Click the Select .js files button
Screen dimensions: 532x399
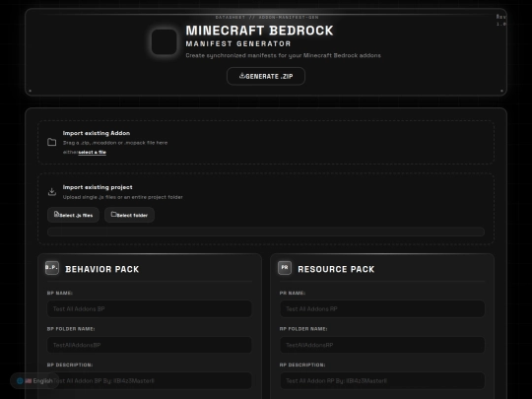pos(73,215)
